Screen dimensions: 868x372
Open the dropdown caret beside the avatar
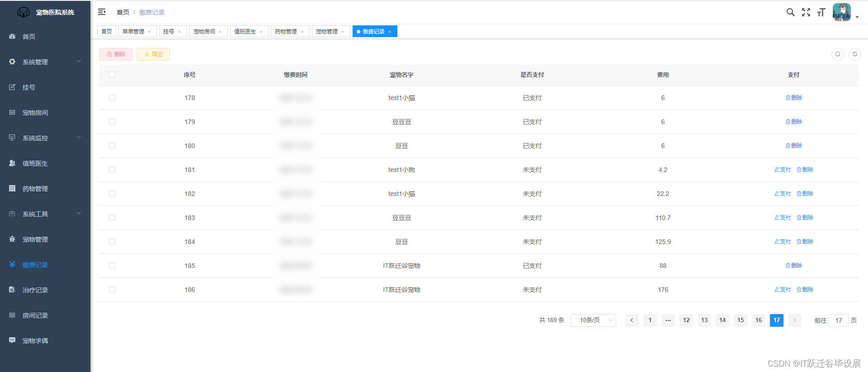tap(857, 17)
